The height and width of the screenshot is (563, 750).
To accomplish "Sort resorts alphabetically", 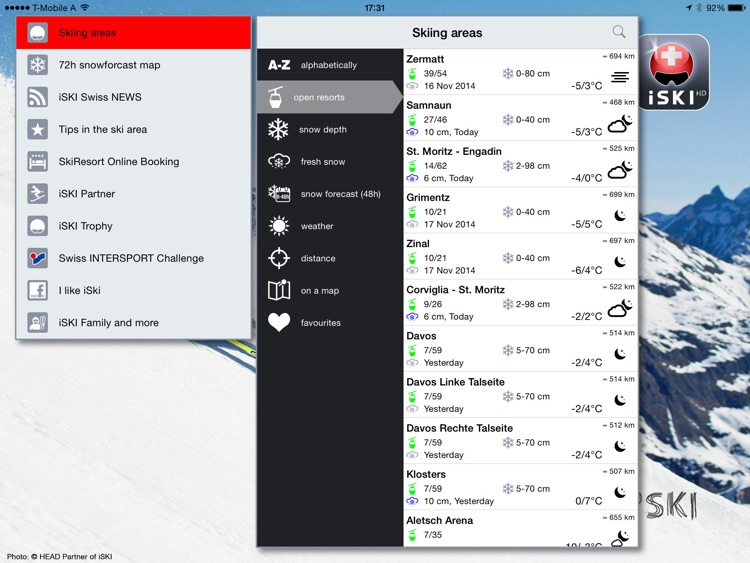I will pos(330,65).
